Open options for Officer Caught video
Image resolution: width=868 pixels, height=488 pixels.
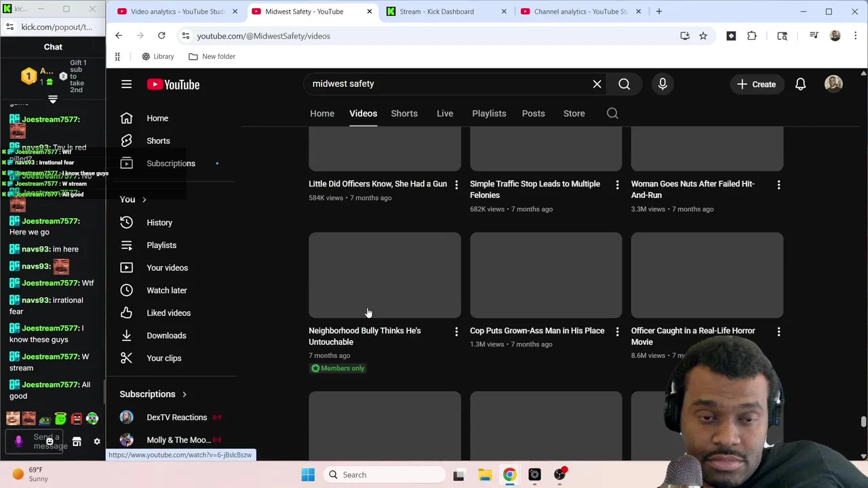(x=778, y=331)
